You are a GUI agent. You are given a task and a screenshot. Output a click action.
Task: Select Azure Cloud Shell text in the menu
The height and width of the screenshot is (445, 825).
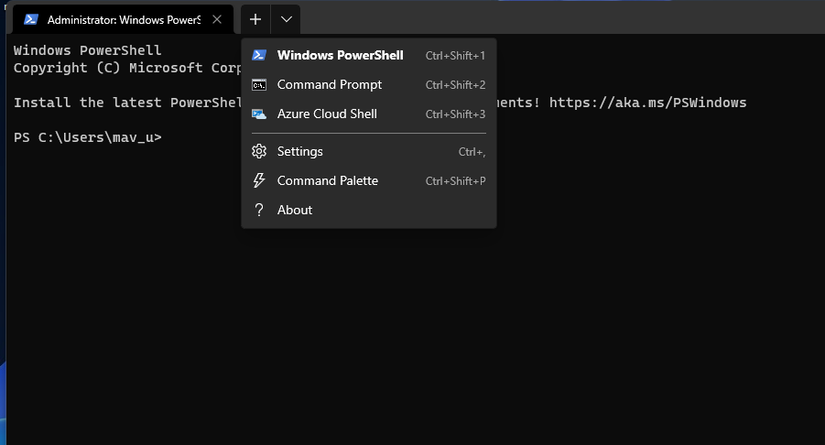(327, 114)
